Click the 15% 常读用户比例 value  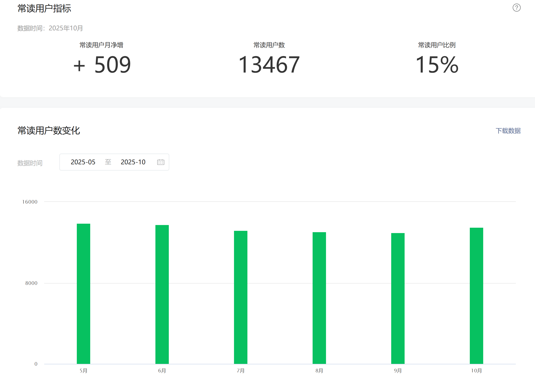(437, 65)
